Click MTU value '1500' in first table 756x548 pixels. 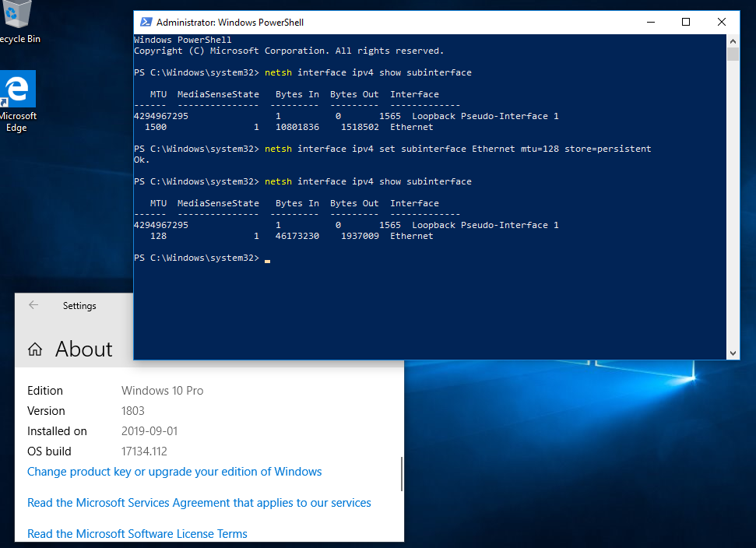point(156,127)
